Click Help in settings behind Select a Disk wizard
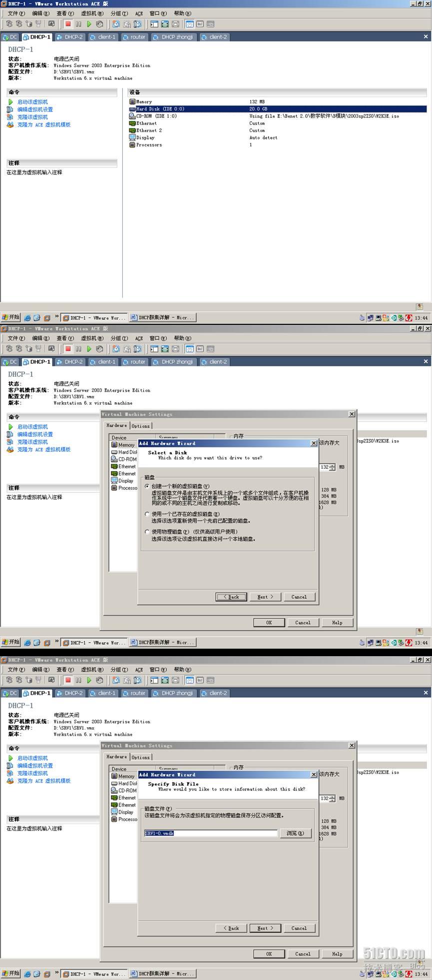 pyautogui.click(x=337, y=623)
